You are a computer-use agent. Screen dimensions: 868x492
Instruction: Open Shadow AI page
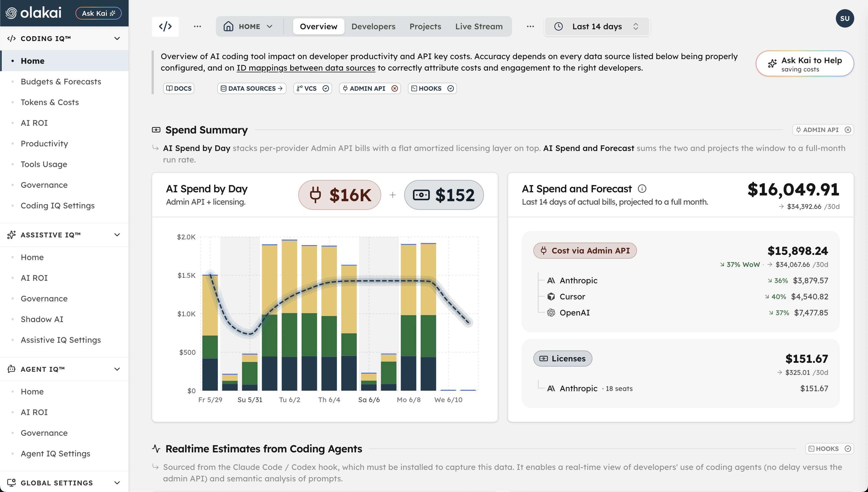[x=64, y=319]
